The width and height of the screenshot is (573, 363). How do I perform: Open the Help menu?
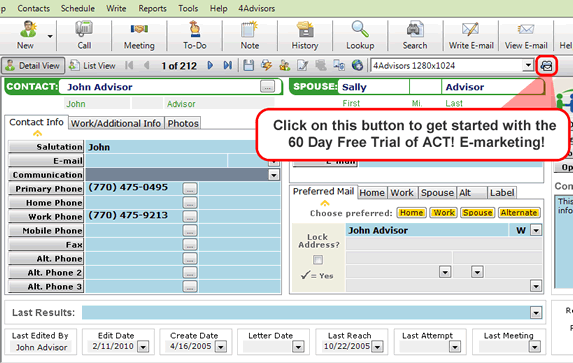[x=219, y=8]
